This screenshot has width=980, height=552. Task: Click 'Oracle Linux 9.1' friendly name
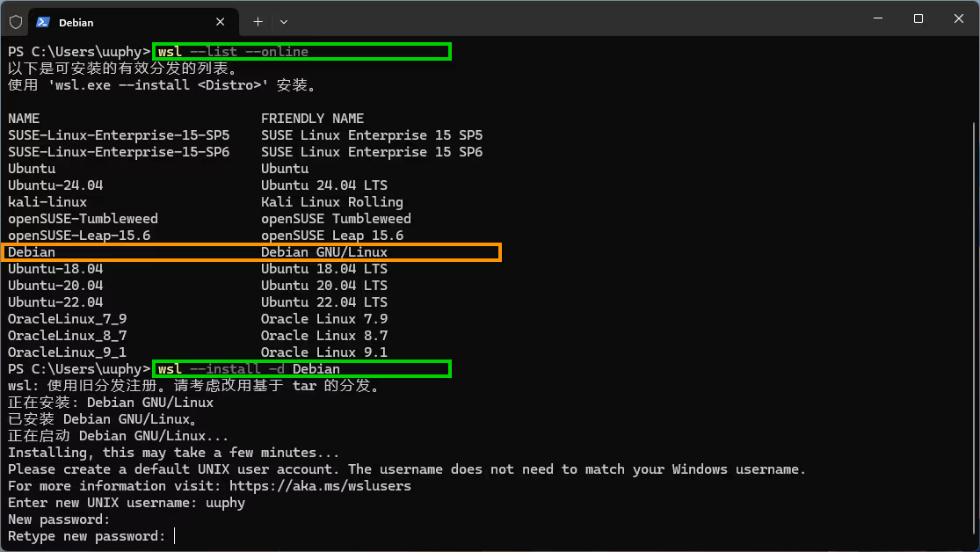(324, 352)
